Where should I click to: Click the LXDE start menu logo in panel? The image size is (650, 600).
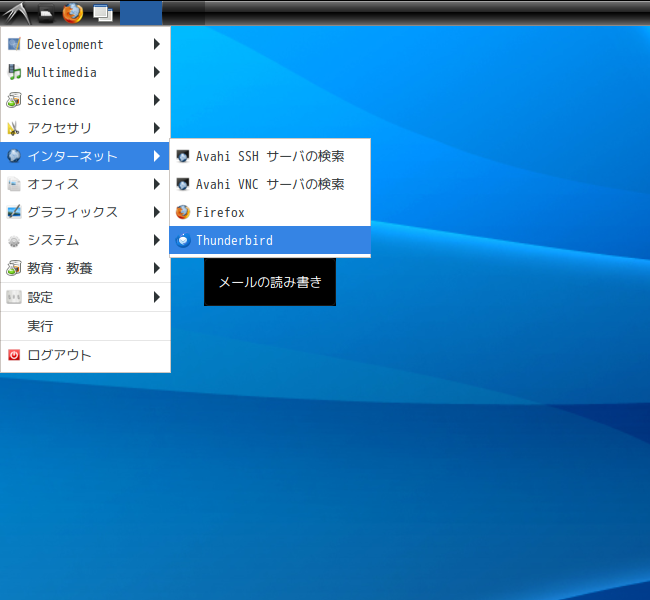click(17, 13)
